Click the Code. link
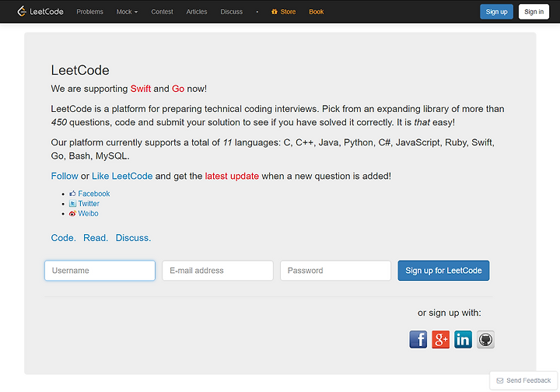This screenshot has height=392, width=560. (63, 238)
